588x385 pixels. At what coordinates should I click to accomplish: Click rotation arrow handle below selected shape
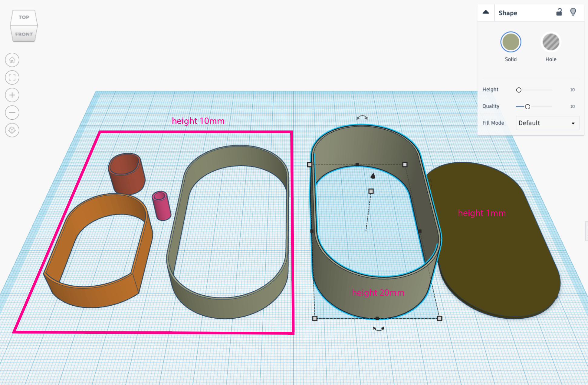[x=378, y=329]
